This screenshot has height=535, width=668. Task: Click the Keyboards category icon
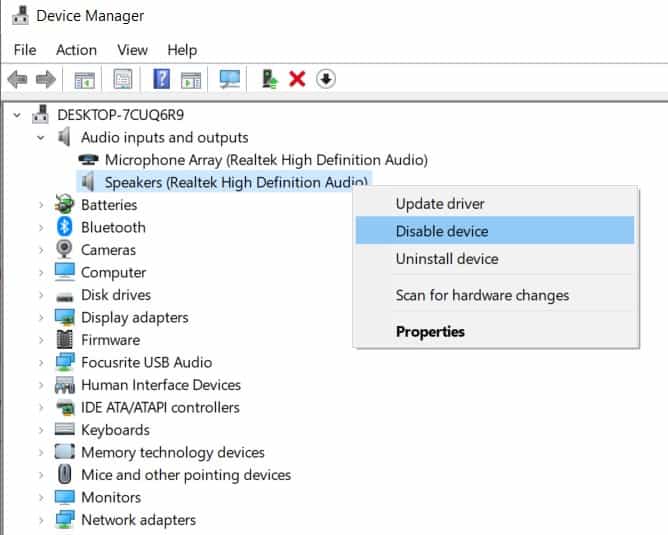tap(65, 429)
